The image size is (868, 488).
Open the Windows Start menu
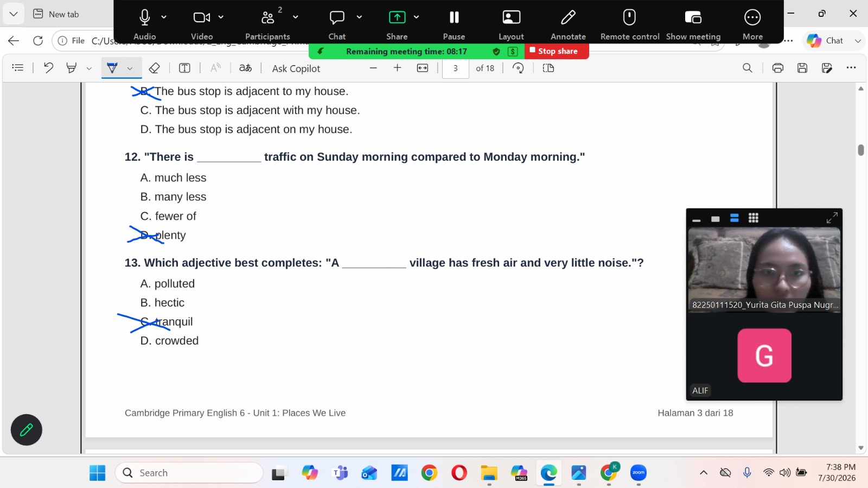coord(98,473)
